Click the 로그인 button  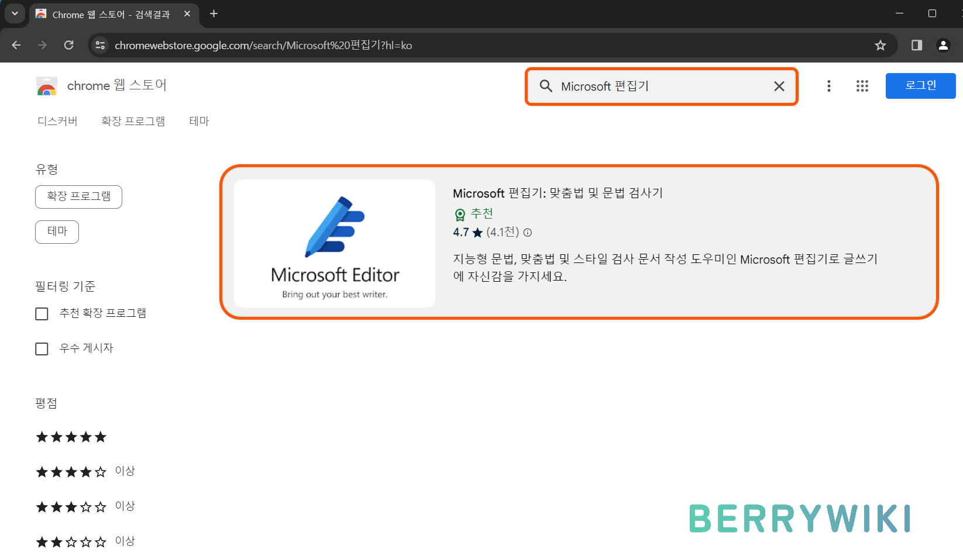920,86
